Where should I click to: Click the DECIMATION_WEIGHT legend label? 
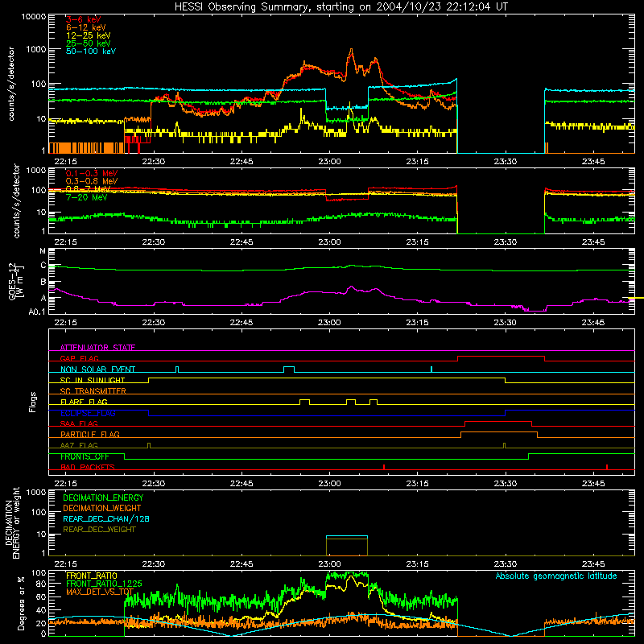pyautogui.click(x=102, y=509)
